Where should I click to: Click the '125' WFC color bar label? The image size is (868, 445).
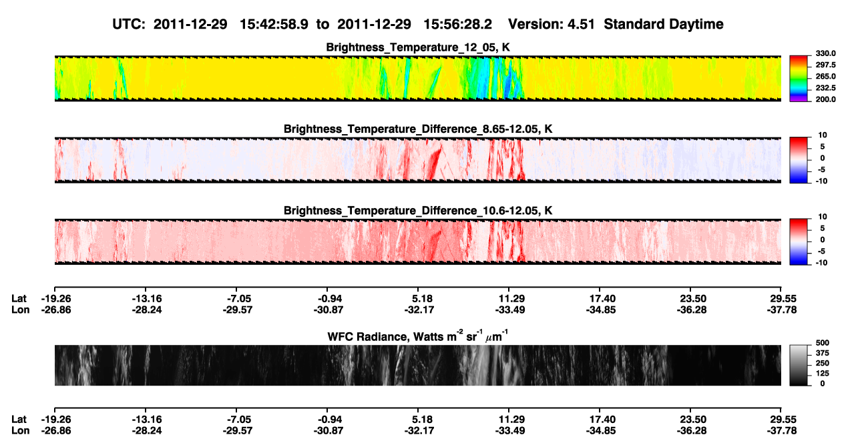point(821,374)
